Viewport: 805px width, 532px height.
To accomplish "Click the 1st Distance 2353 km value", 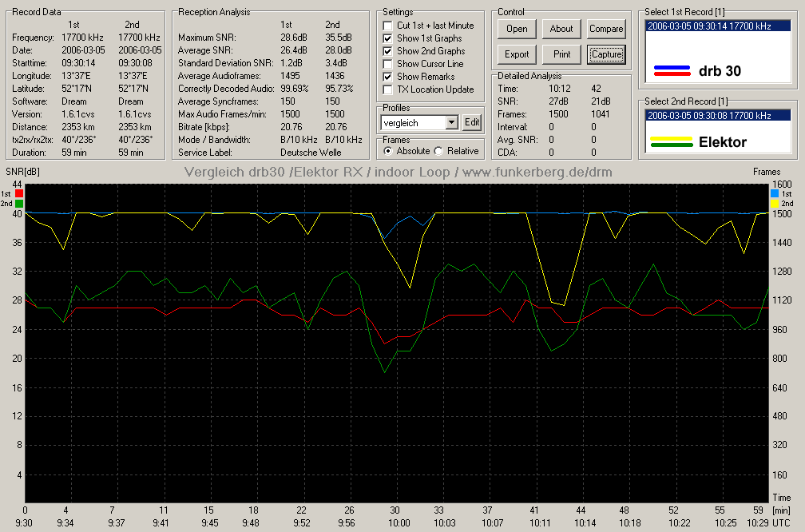I will coord(78,127).
